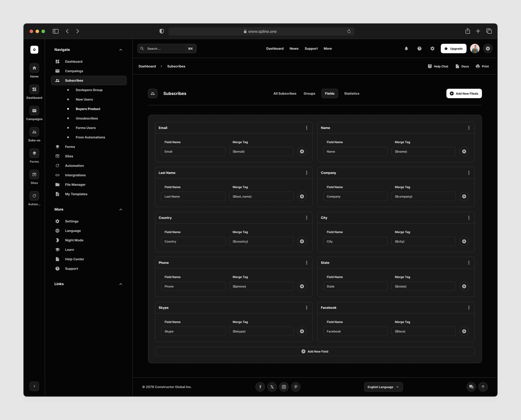The image size is (521, 420).
Task: Open the English Language dropdown
Action: 383,387
